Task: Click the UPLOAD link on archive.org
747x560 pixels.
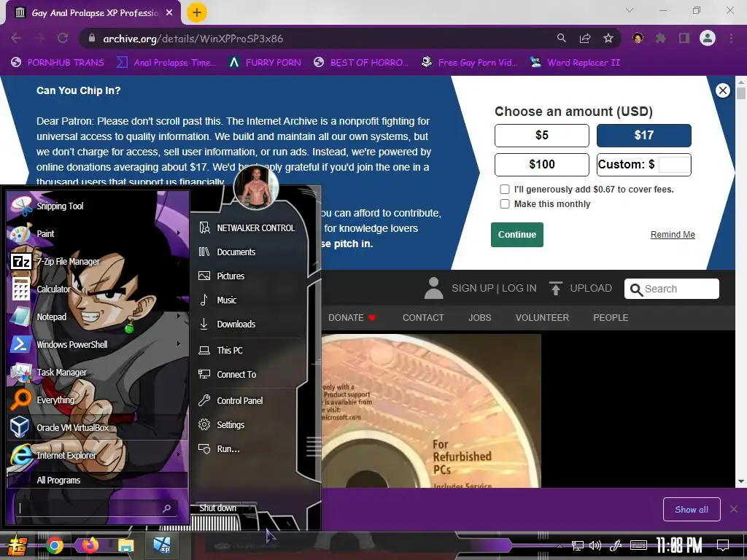Action: click(x=580, y=289)
